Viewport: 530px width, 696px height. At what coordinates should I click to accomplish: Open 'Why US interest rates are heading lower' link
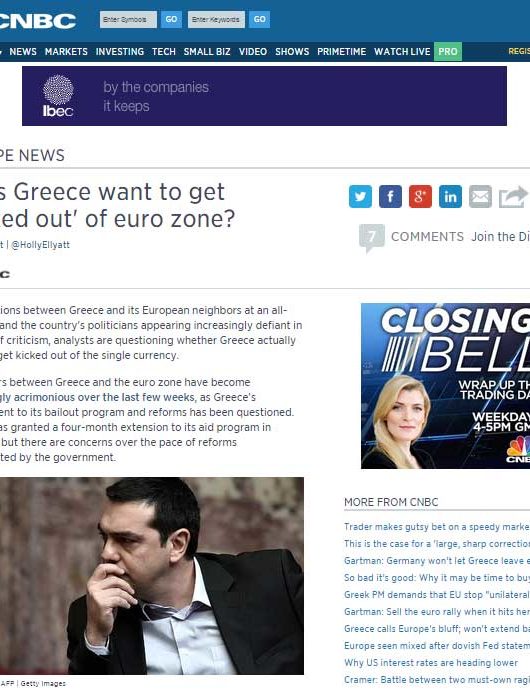[431, 663]
